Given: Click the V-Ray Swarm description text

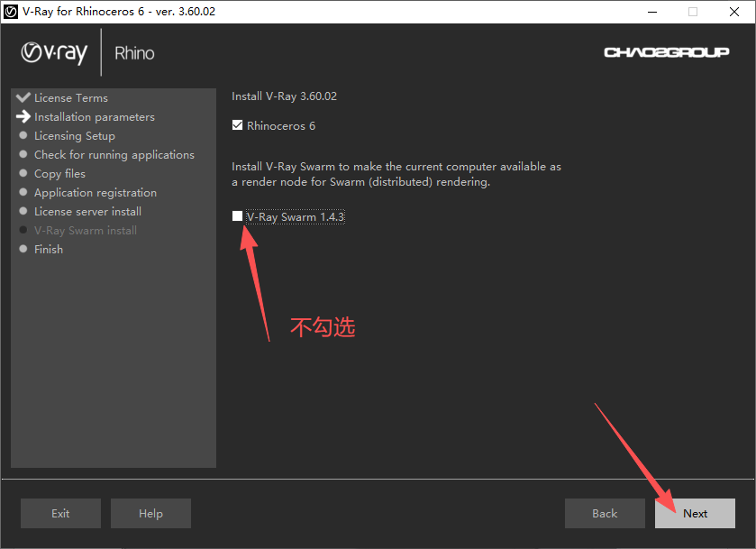Looking at the screenshot, I should coord(396,174).
